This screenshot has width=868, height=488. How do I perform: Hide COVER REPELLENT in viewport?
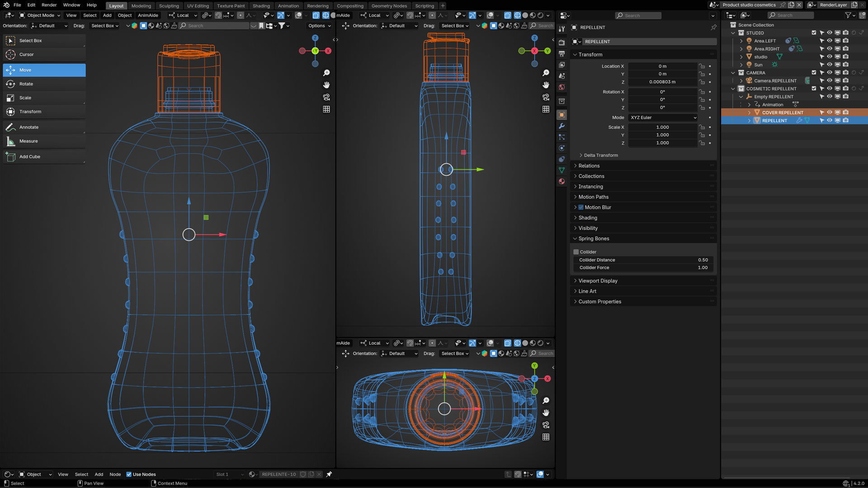[830, 113]
